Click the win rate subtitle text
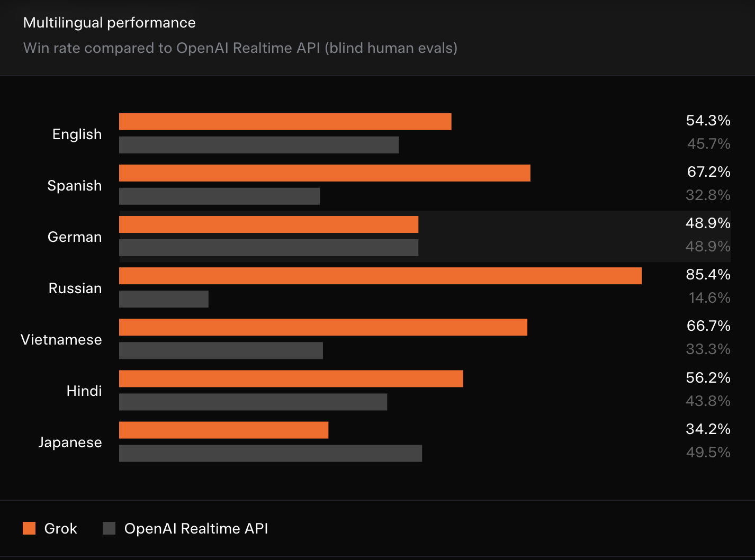 click(x=240, y=48)
